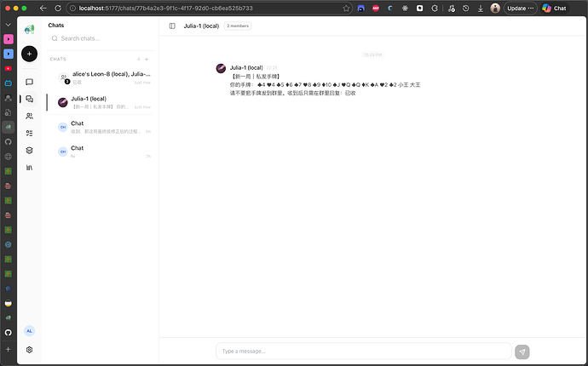588x366 pixels.
Task: Click the chat group avatar with badge 3
Action: click(x=64, y=78)
